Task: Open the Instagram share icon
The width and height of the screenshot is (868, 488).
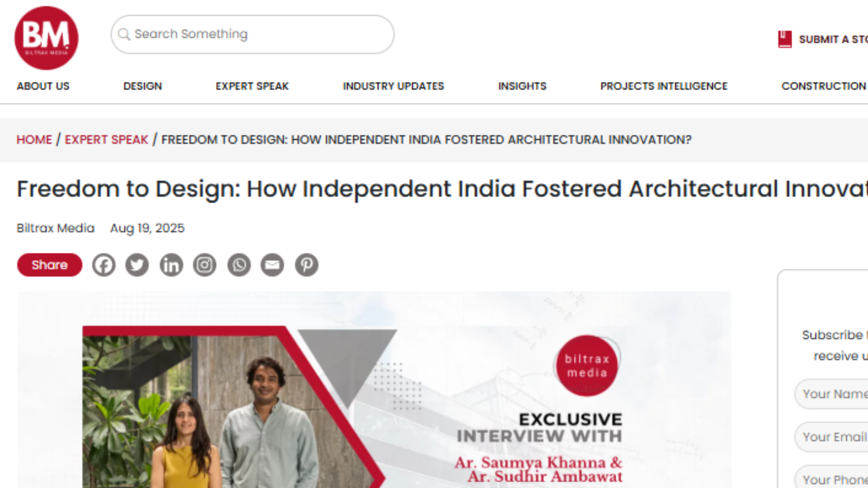Action: pyautogui.click(x=205, y=265)
